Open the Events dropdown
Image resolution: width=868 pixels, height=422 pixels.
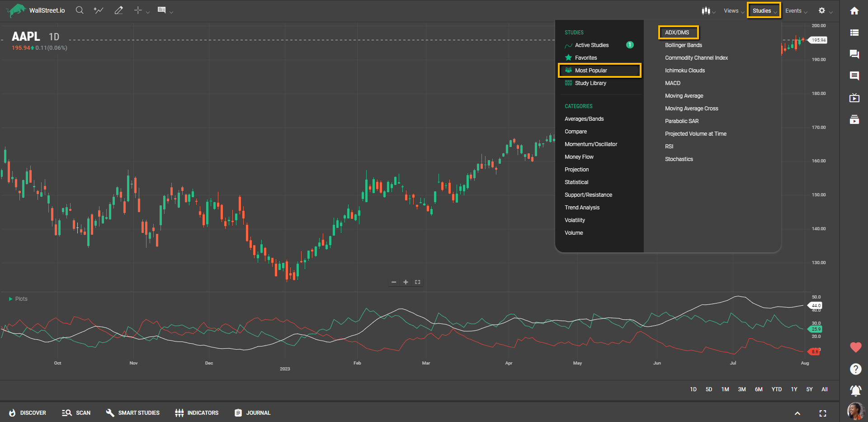point(796,11)
